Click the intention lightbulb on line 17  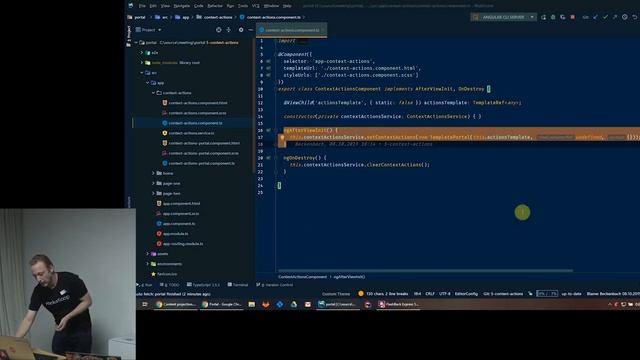282,138
